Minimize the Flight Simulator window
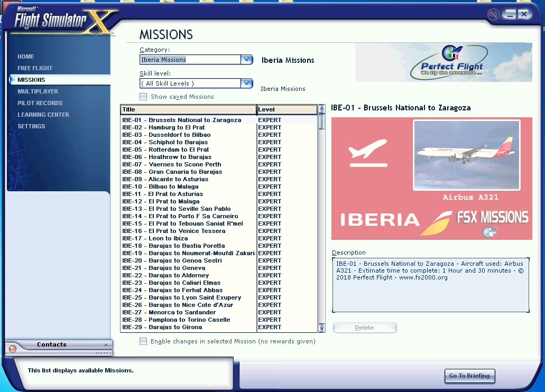 pos(510,14)
